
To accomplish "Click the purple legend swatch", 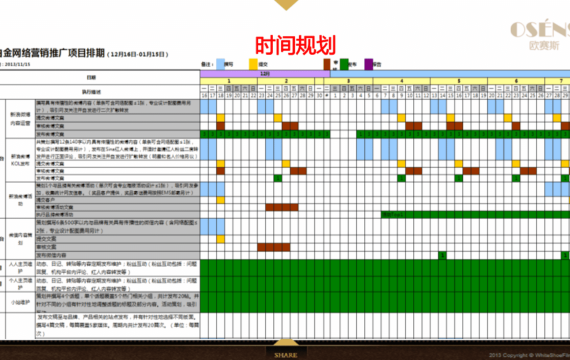I will tap(369, 64).
